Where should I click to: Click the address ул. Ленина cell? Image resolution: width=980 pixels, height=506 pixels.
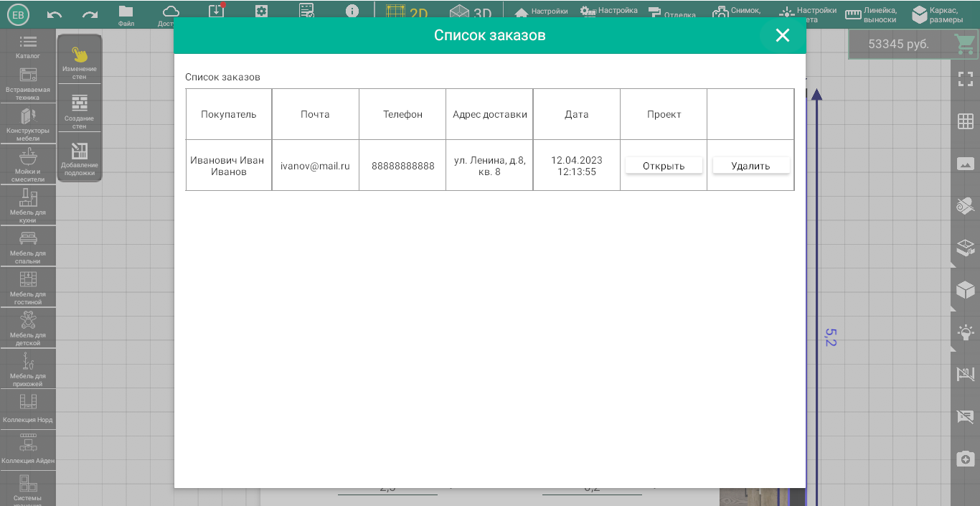pyautogui.click(x=490, y=166)
